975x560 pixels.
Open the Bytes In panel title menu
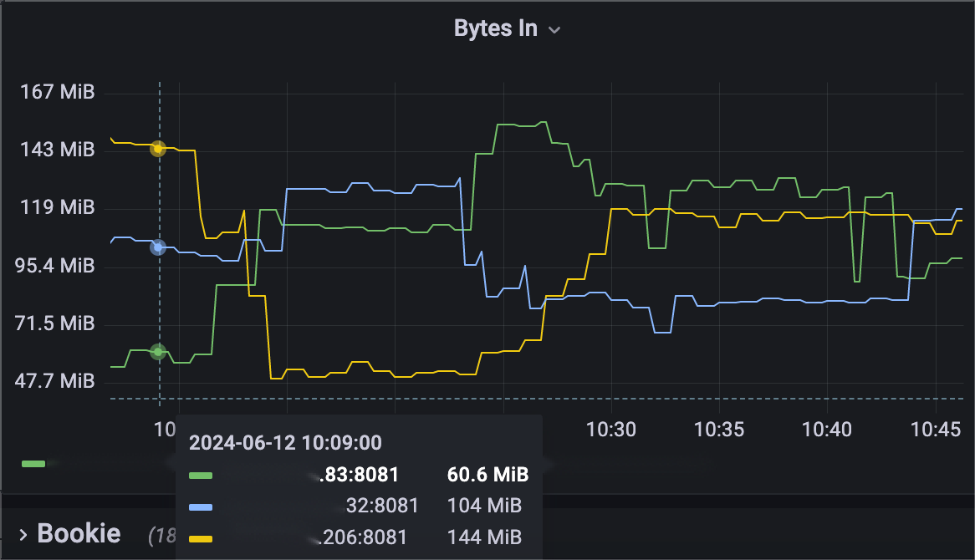click(x=496, y=28)
